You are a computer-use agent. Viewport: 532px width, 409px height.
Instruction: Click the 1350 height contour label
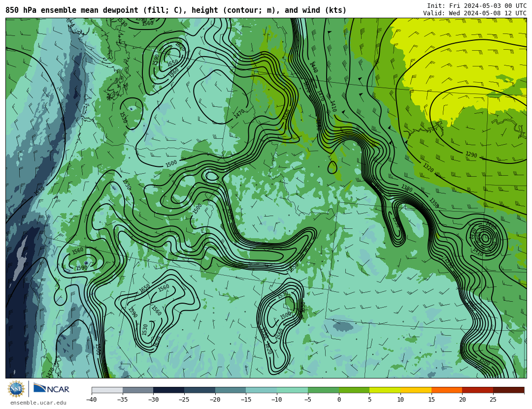(x=434, y=202)
